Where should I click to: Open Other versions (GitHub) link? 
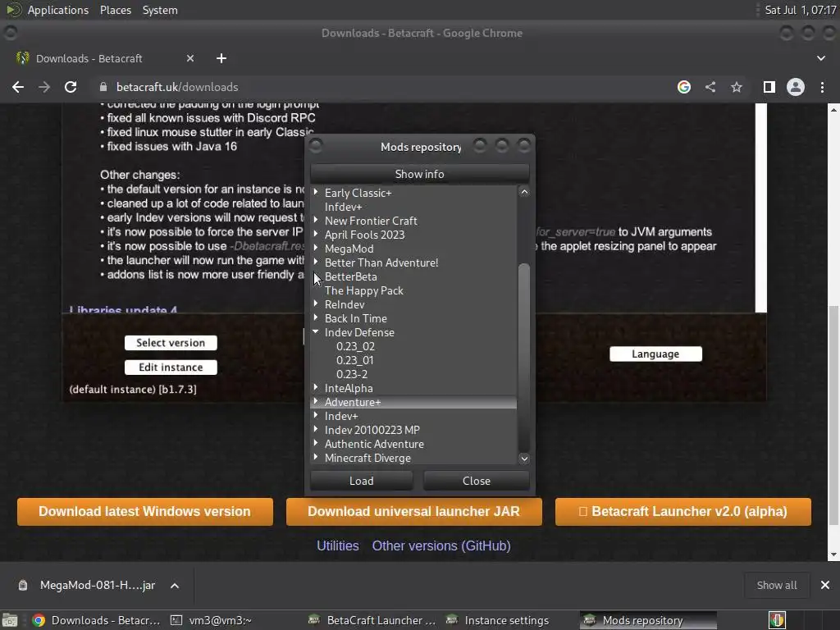[441, 546]
